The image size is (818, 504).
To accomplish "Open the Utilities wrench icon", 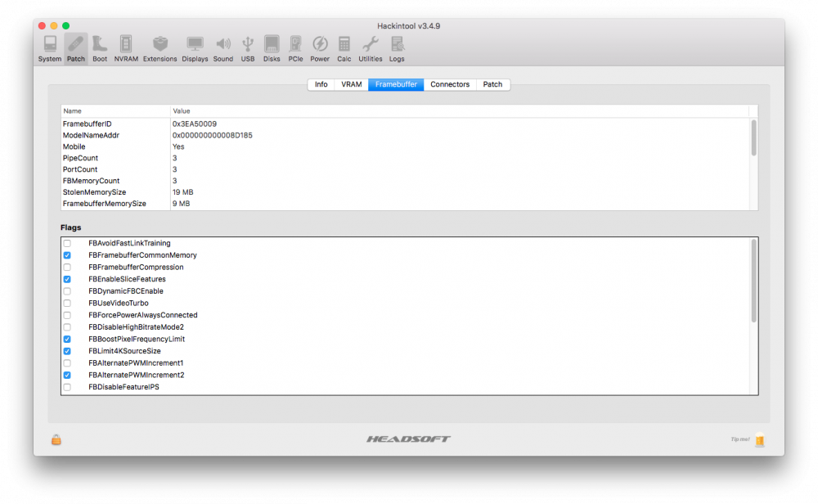I will 370,49.
